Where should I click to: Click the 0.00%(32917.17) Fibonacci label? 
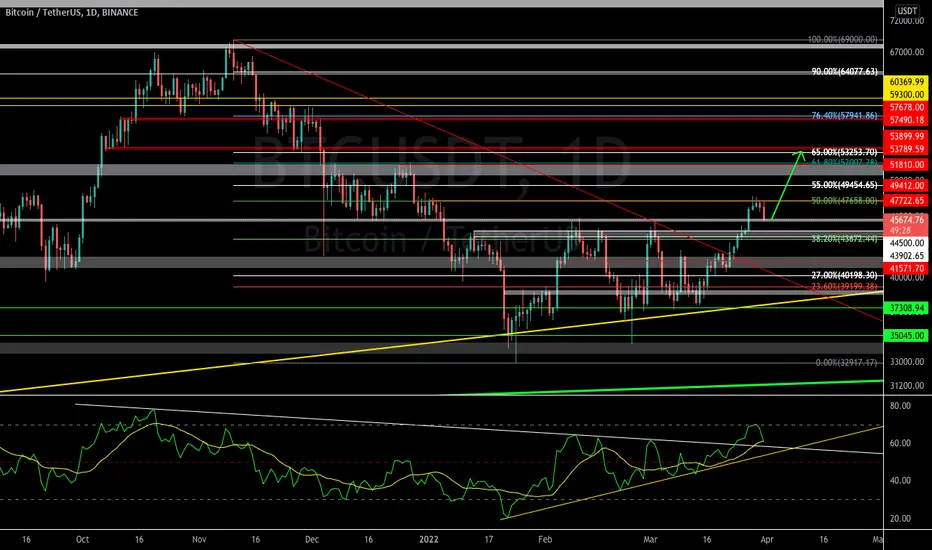[846, 363]
